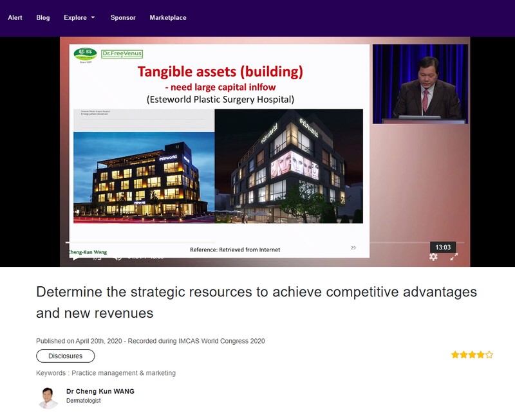Viewport: 515px width, 420px height.
Task: Open video settings gear icon
Action: (x=433, y=257)
